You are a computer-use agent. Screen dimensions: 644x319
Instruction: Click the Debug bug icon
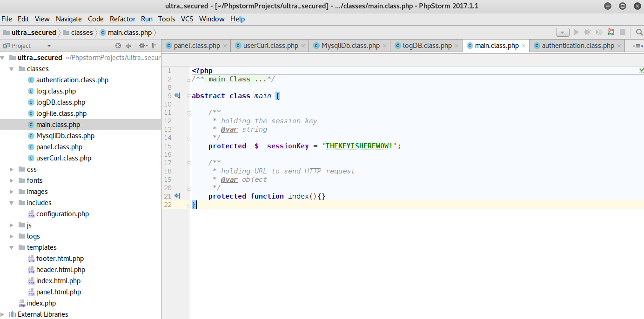(588, 32)
